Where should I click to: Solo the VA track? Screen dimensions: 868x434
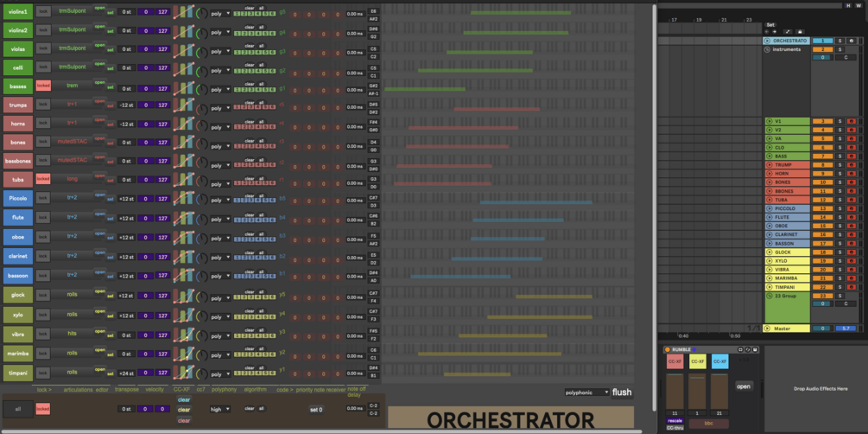pyautogui.click(x=839, y=138)
